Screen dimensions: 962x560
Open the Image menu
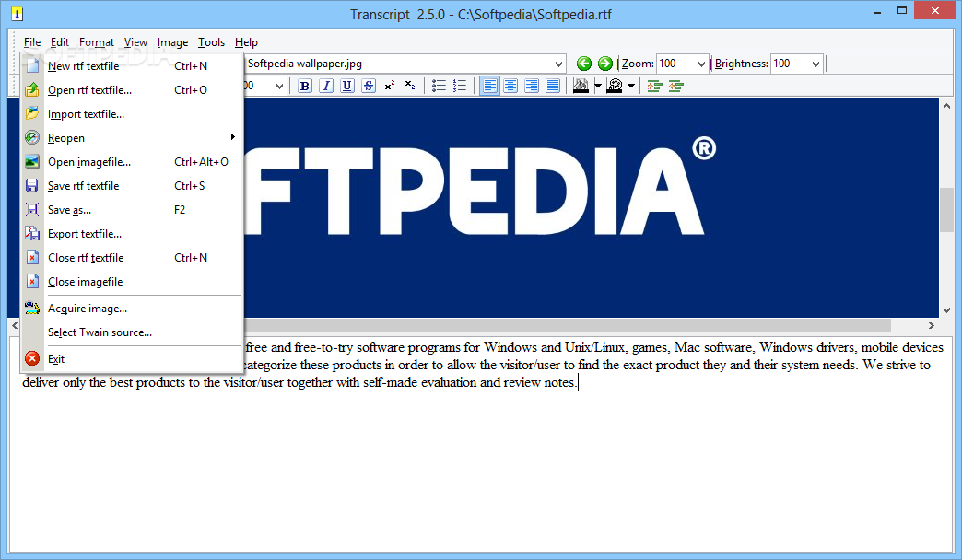[x=172, y=42]
